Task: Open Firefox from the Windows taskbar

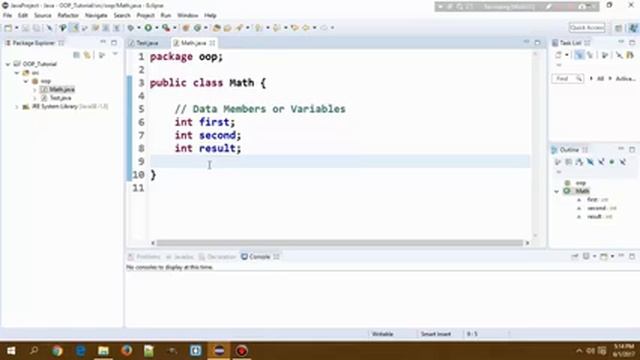Action: click(x=127, y=351)
